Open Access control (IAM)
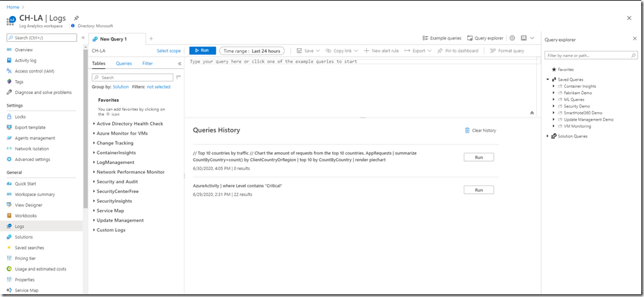The image size is (644, 297). [x=35, y=71]
